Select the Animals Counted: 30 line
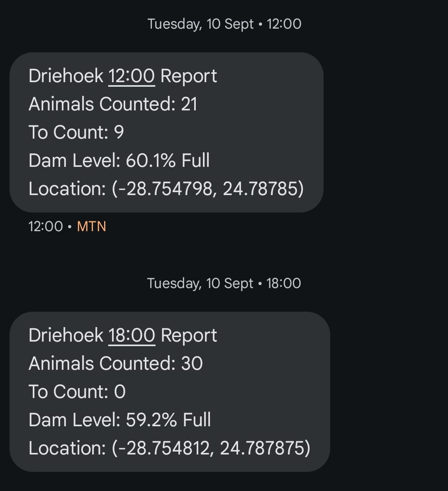 tap(116, 364)
